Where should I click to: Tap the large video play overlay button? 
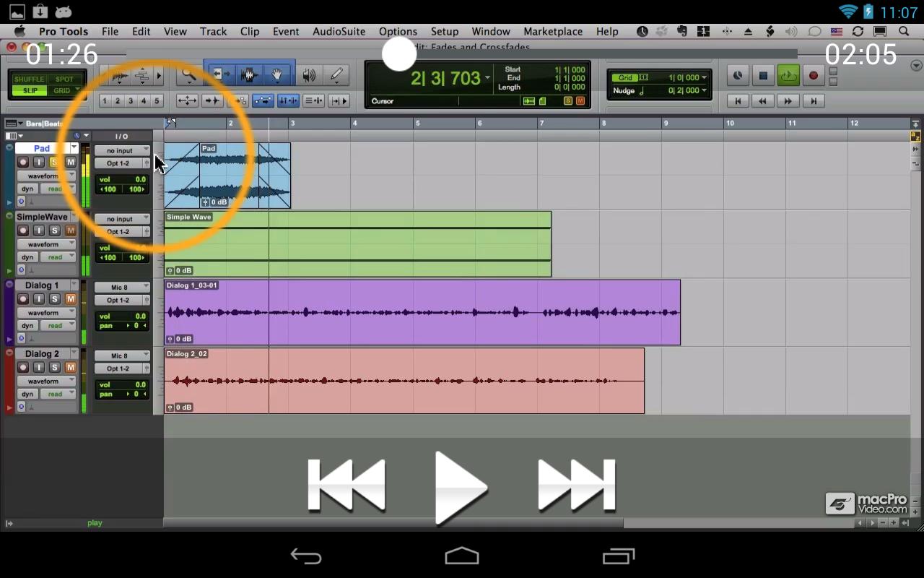click(x=461, y=487)
